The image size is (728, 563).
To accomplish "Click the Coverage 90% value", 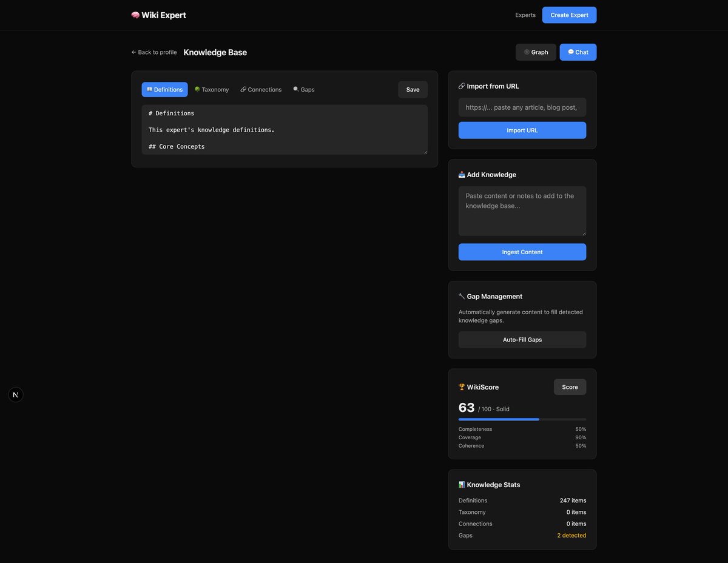I will point(581,437).
